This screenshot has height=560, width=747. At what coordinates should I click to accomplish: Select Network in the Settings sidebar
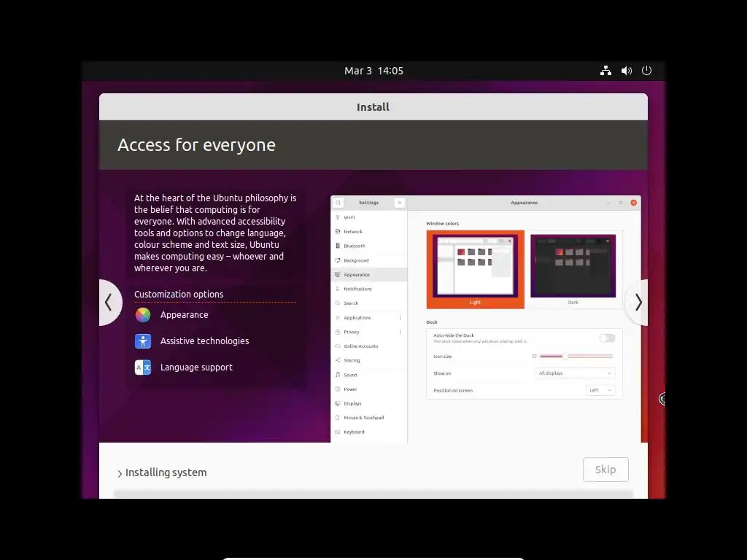[x=369, y=232]
